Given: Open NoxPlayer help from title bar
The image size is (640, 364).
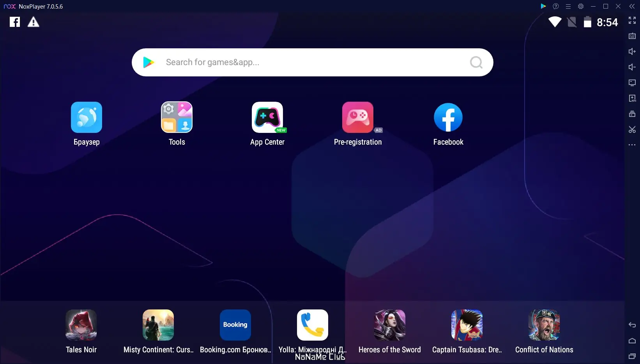Looking at the screenshot, I should (556, 6).
